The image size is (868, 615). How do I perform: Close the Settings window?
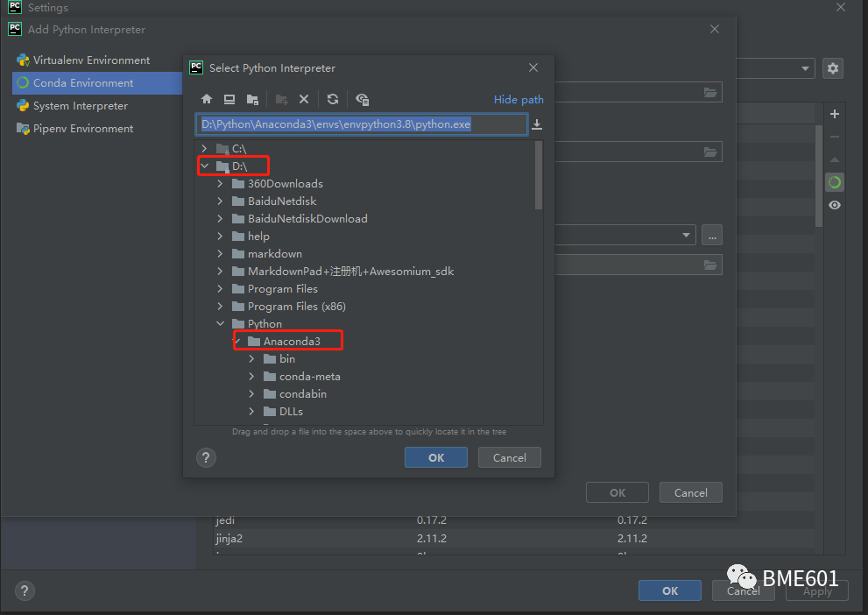(840, 7)
